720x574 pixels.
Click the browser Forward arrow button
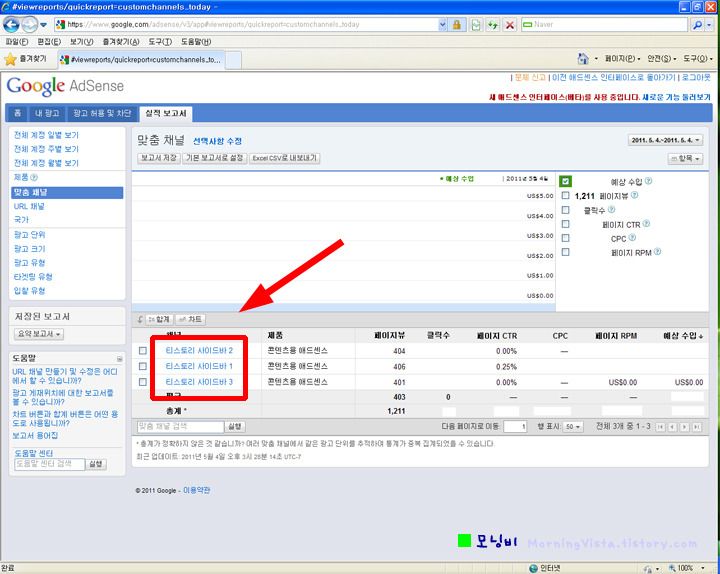pos(29,24)
